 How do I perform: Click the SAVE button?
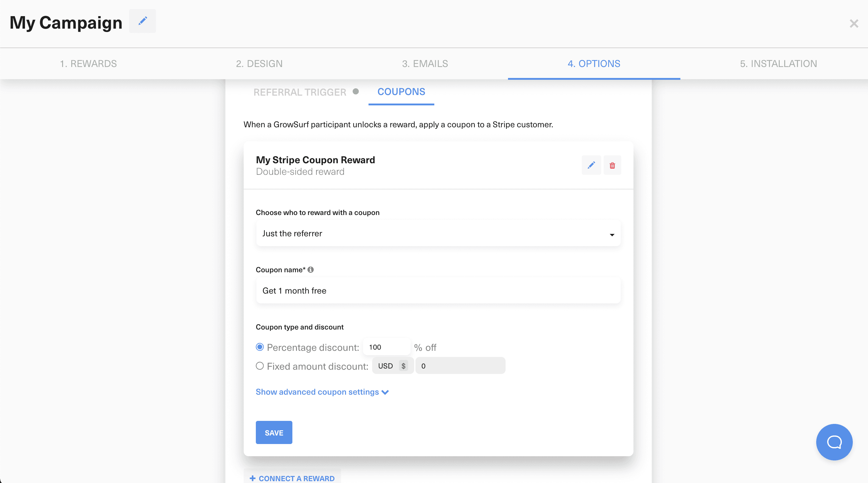(273, 432)
